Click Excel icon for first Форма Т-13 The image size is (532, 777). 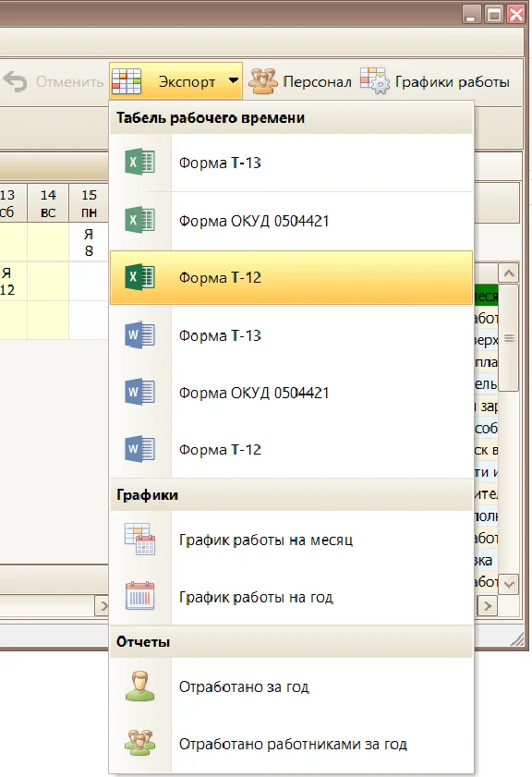(139, 163)
